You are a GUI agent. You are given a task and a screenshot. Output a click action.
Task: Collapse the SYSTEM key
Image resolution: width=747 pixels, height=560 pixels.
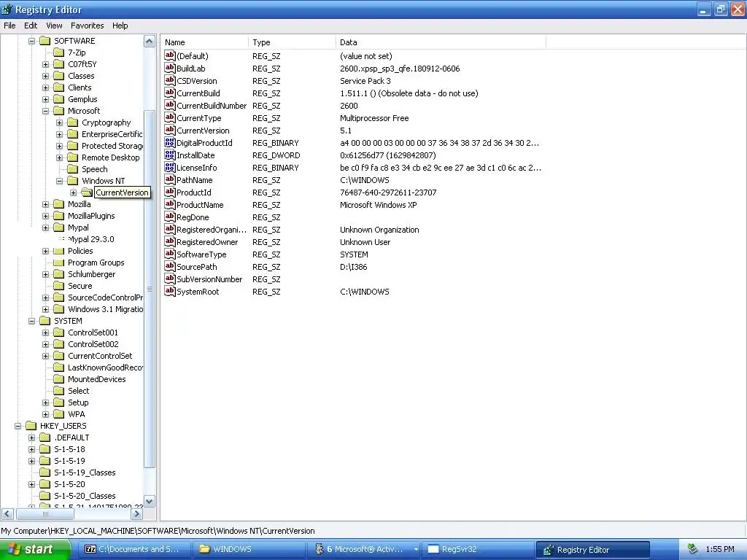click(32, 321)
